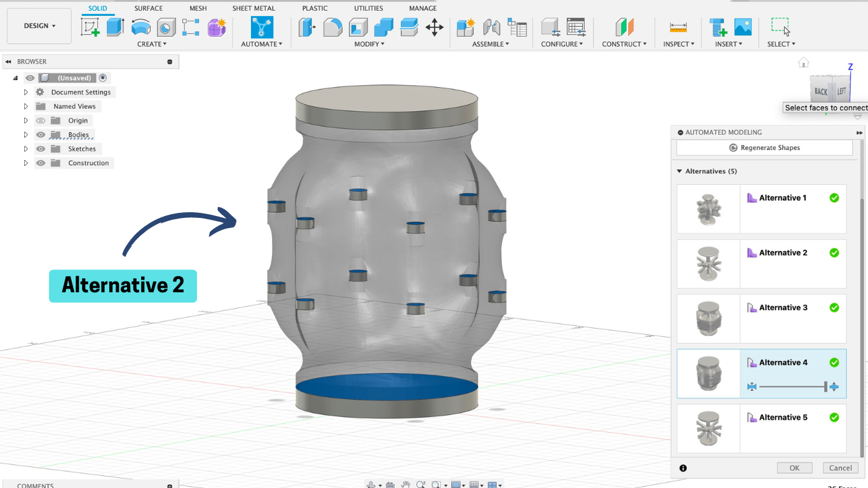The height and width of the screenshot is (488, 868).
Task: Select the Shell tool
Action: coord(358,27)
